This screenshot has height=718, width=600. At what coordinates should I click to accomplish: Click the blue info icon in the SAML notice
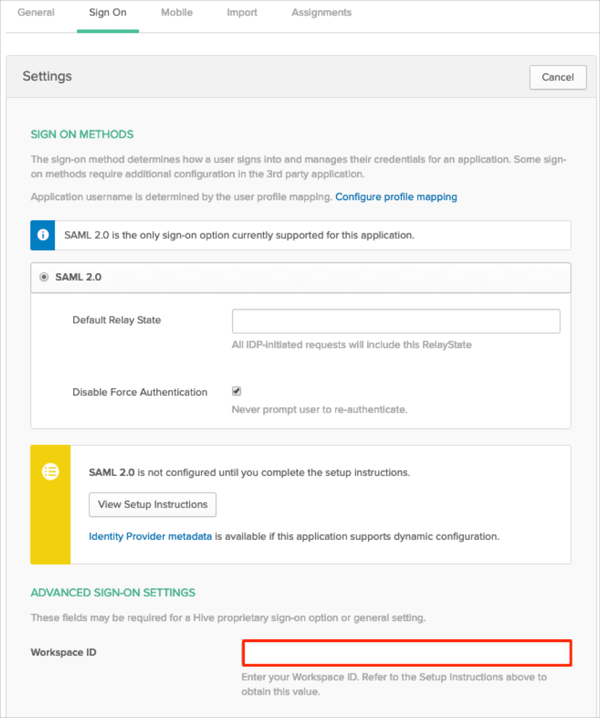43,236
